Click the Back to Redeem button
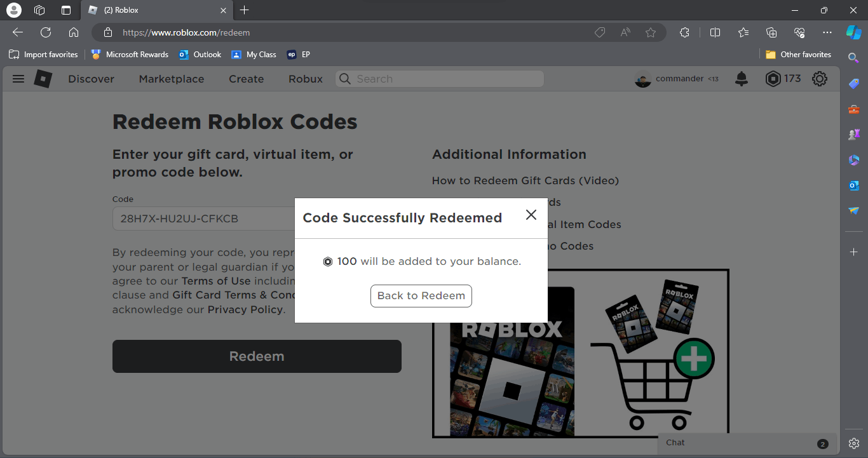 (x=421, y=296)
